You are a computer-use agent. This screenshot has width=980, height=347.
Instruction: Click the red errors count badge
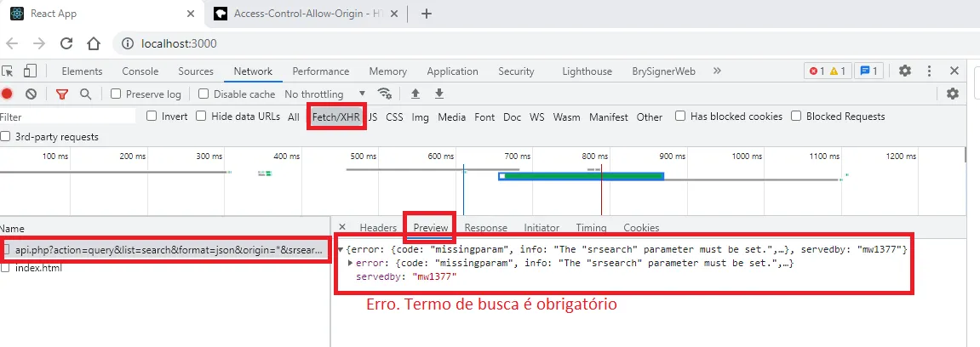(x=817, y=71)
